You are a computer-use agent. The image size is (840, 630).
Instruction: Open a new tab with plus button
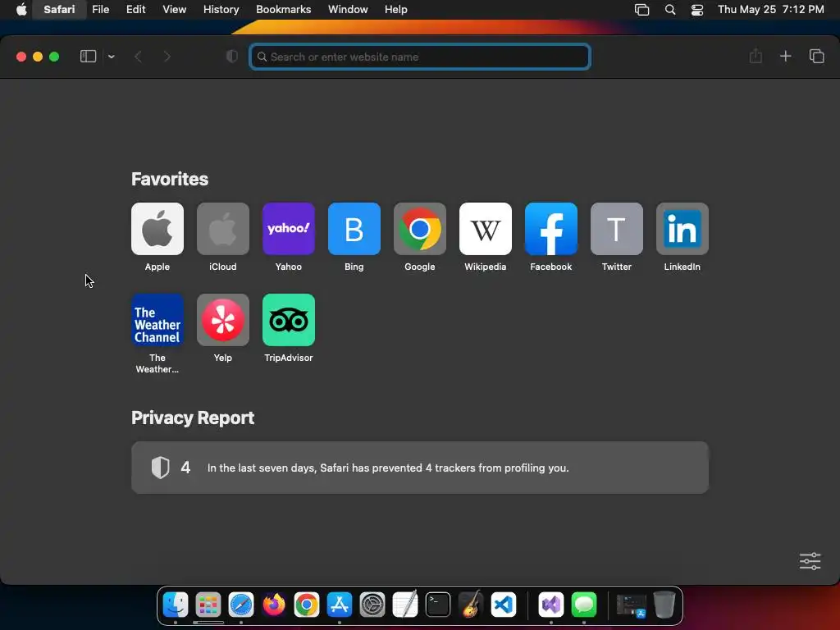pyautogui.click(x=785, y=56)
